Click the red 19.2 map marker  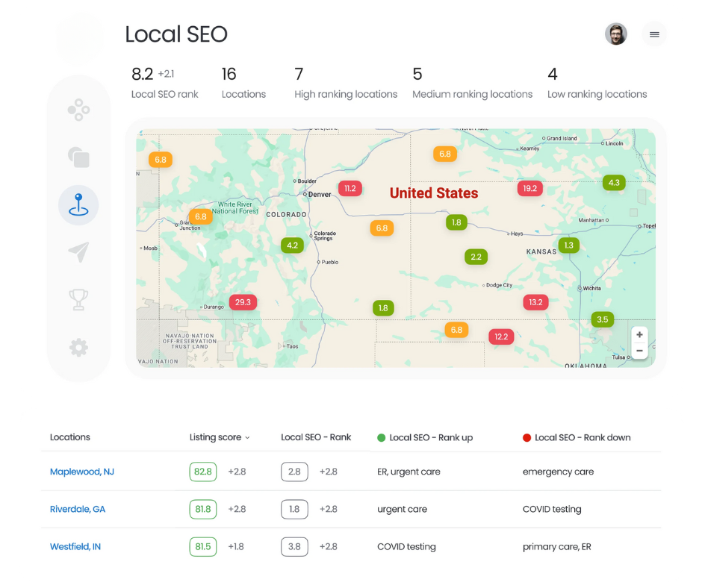click(x=529, y=188)
